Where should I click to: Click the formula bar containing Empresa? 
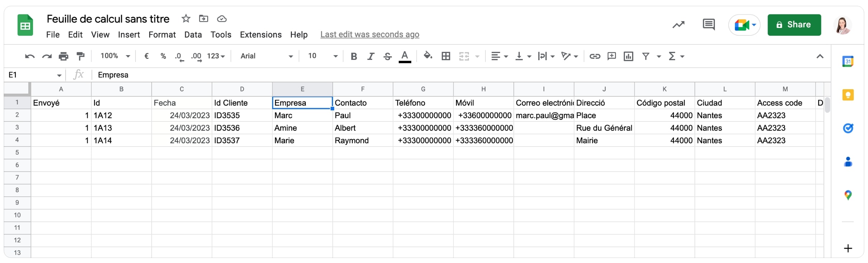[461, 75]
